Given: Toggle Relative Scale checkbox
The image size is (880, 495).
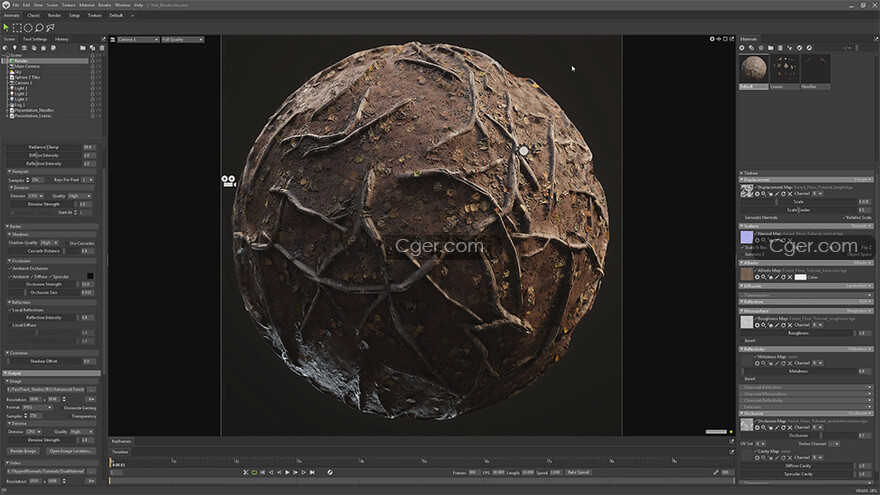Looking at the screenshot, I should [x=844, y=217].
